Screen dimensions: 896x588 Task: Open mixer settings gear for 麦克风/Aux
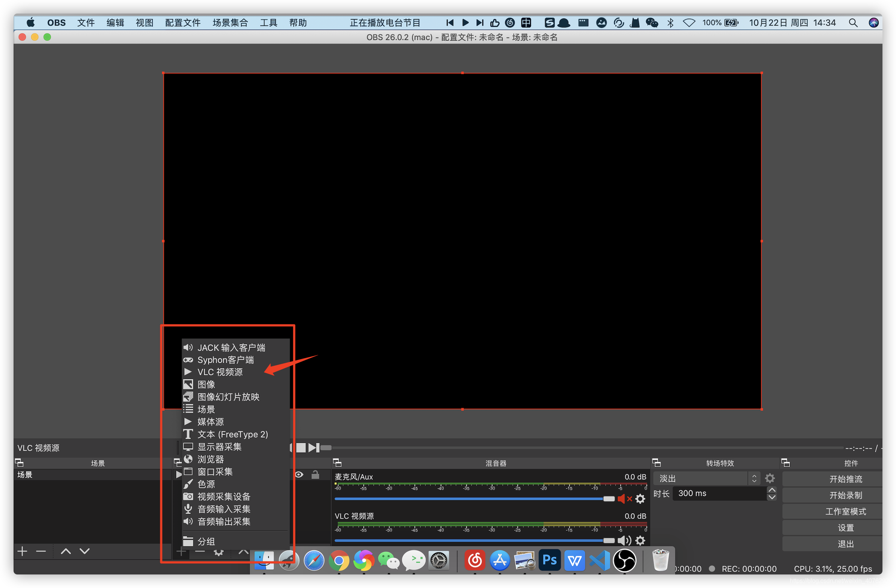pyautogui.click(x=640, y=499)
